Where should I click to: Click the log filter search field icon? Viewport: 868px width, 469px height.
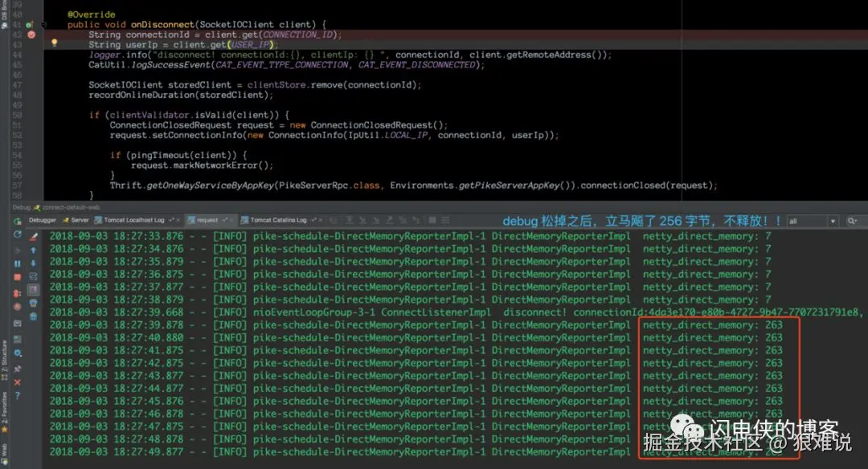[851, 221]
